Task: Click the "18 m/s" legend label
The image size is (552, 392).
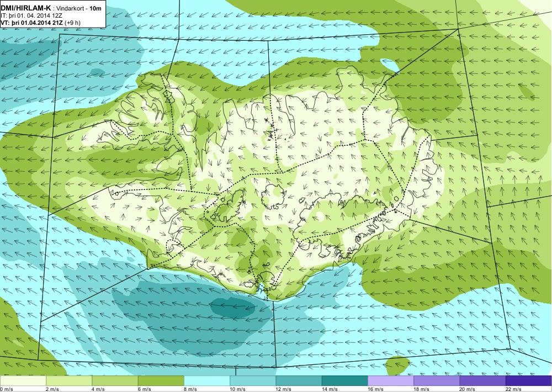Action: coord(421,389)
